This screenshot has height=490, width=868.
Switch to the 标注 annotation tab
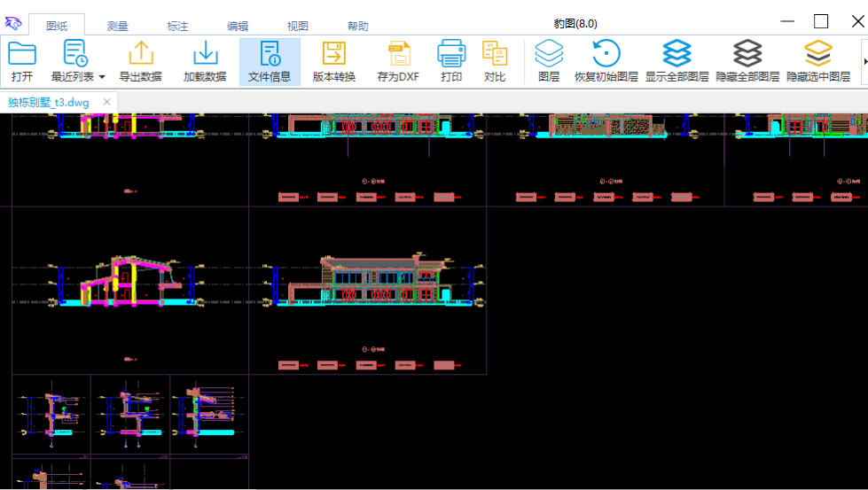point(178,27)
